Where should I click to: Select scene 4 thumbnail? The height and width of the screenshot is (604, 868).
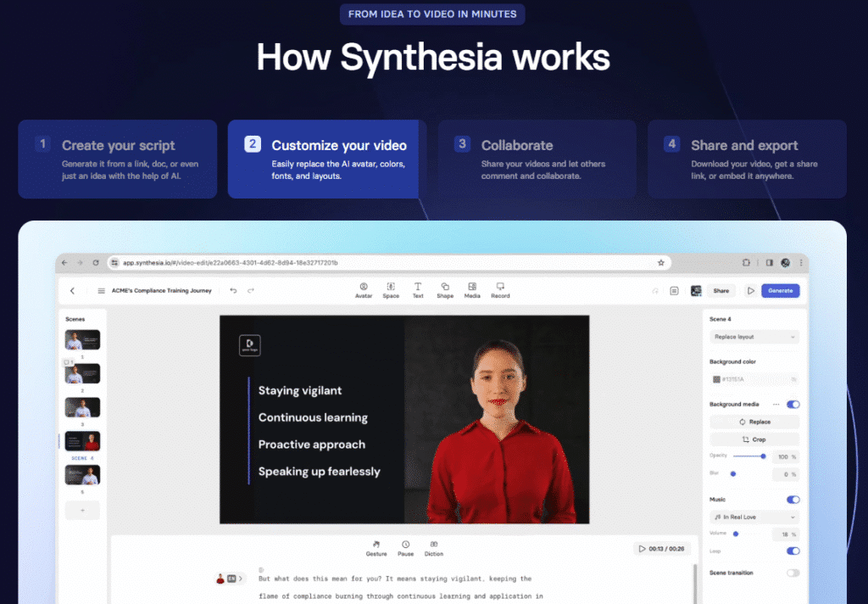click(x=82, y=441)
